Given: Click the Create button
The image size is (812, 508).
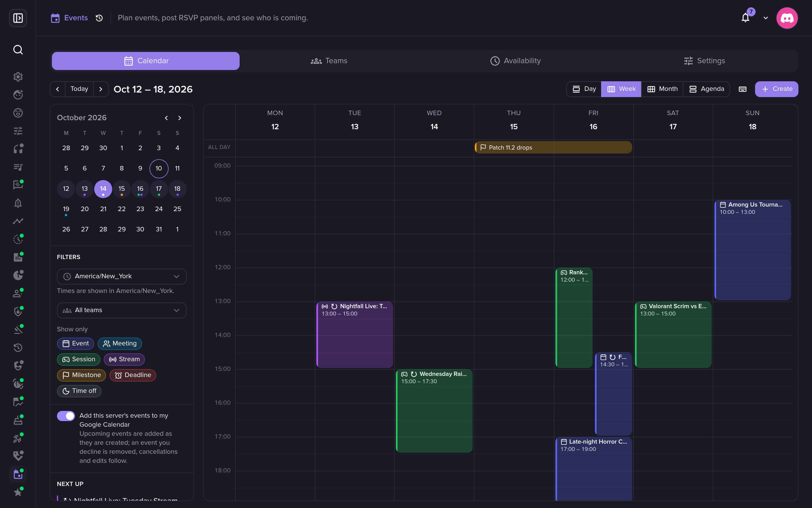Looking at the screenshot, I should click(x=776, y=89).
